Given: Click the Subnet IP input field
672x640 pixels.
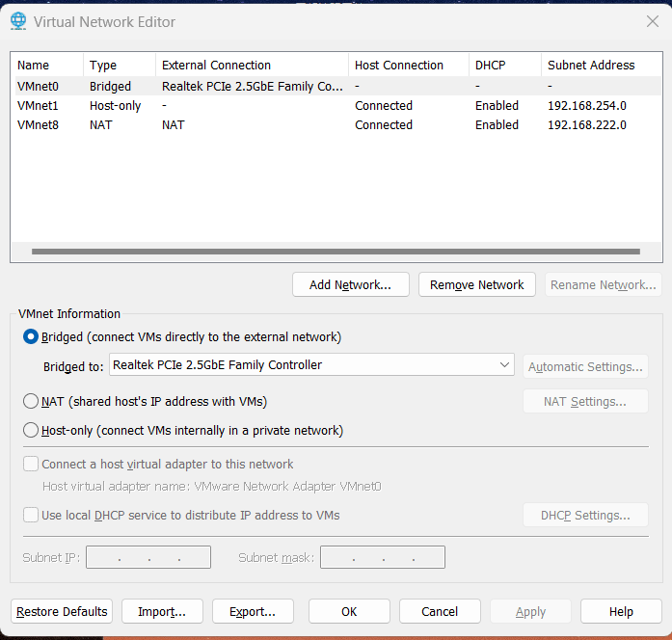Looking at the screenshot, I should click(x=148, y=557).
